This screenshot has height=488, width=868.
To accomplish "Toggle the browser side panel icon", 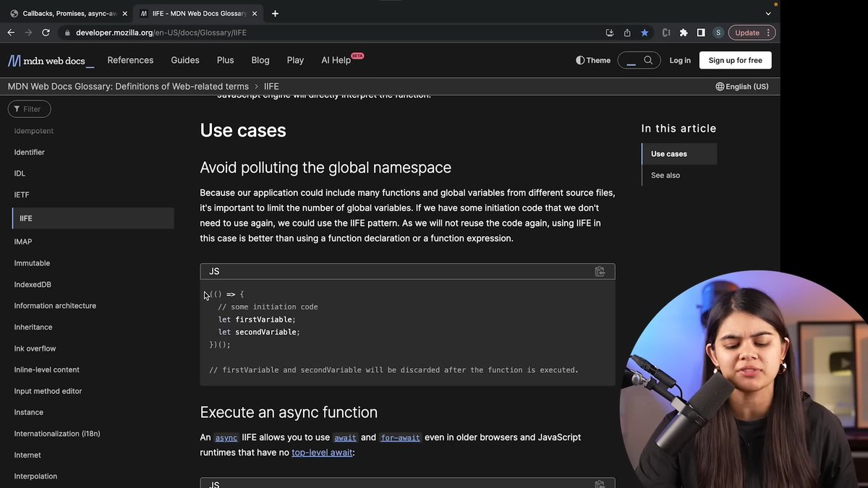I will click(x=701, y=33).
